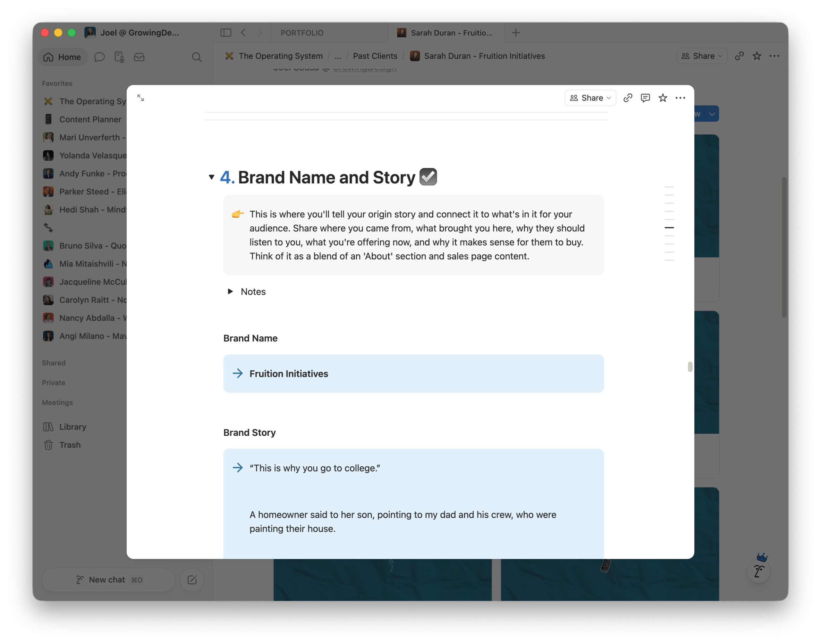The image size is (821, 644).
Task: Open the meeting notes icon in sidebar
Action: point(120,57)
